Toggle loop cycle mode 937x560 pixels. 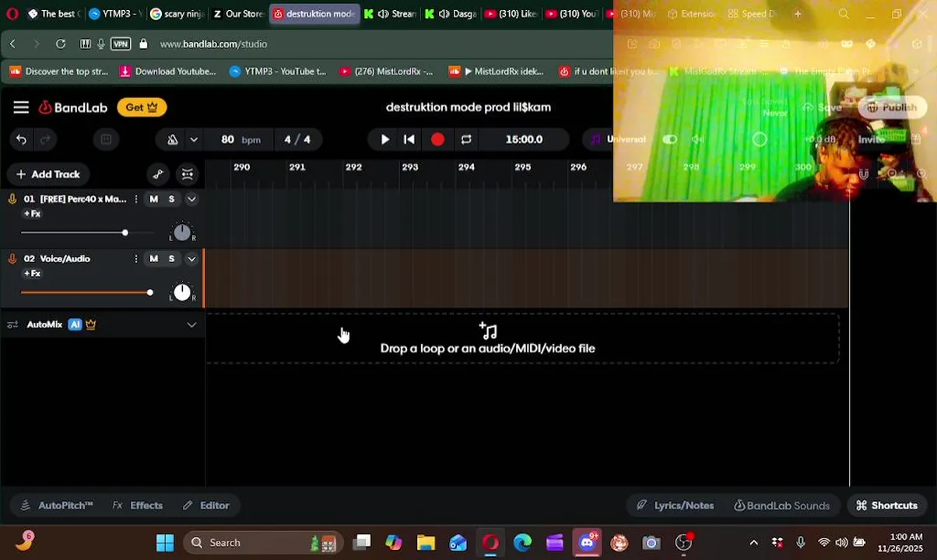tap(466, 140)
